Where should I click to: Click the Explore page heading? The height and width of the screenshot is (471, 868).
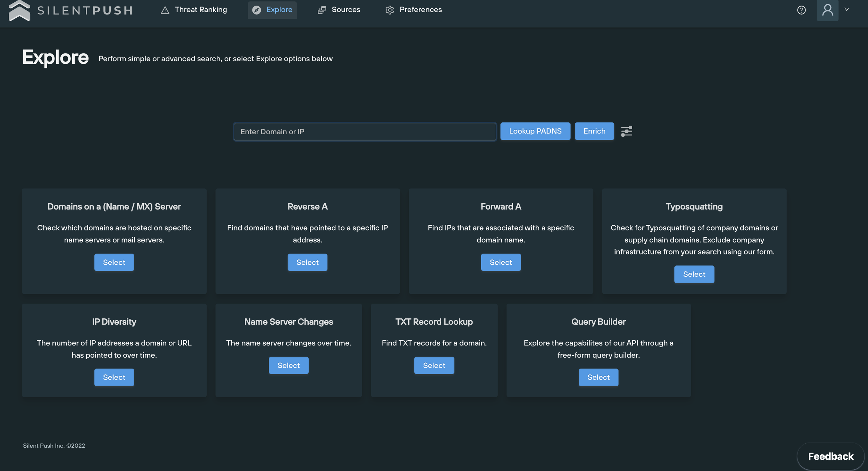coord(56,57)
